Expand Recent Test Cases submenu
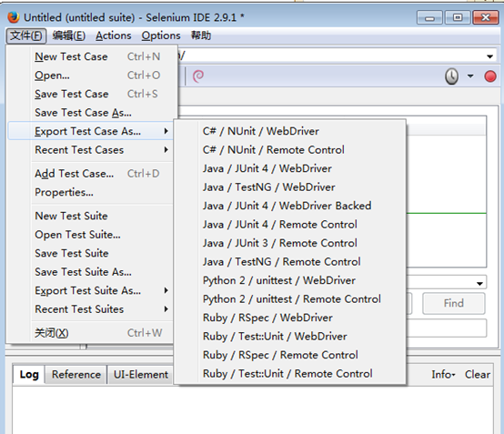504x434 pixels. (x=90, y=150)
